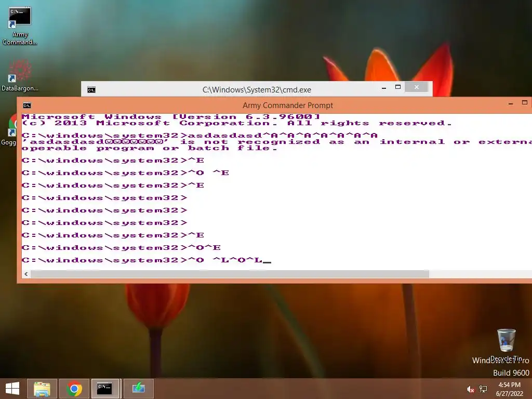
Task: Maximize the Army Commander Prompt window
Action: pos(525,102)
